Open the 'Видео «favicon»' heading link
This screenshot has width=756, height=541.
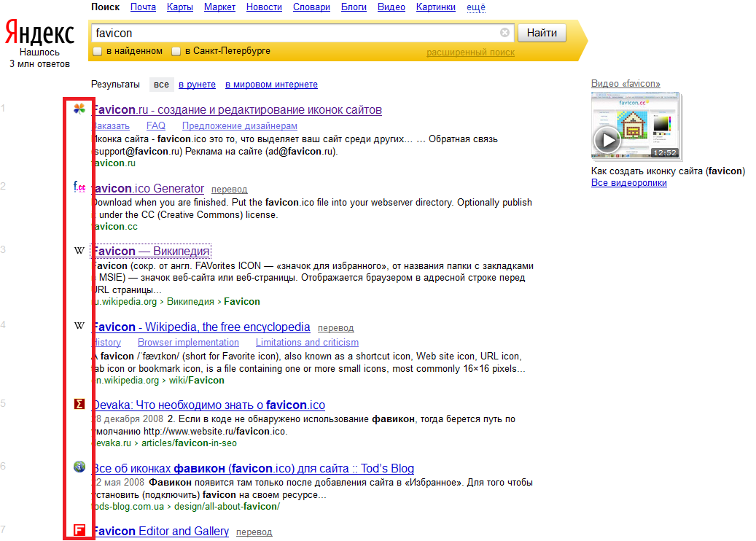point(626,83)
